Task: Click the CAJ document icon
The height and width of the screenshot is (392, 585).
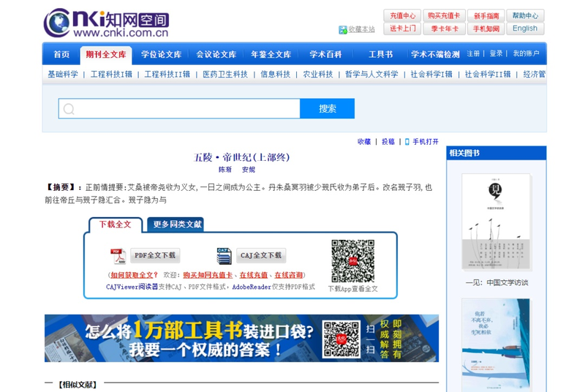Action: coord(224,256)
